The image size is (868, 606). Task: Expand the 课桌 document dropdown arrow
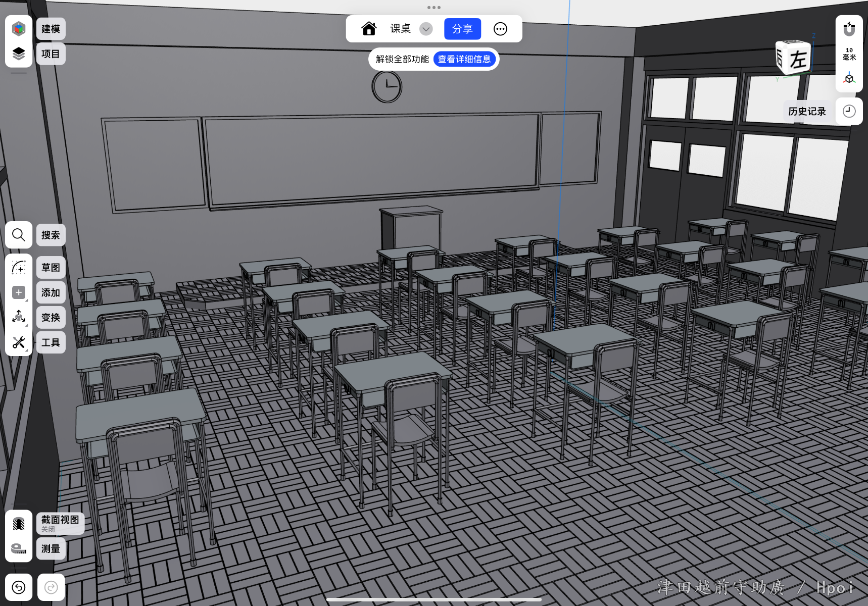426,29
